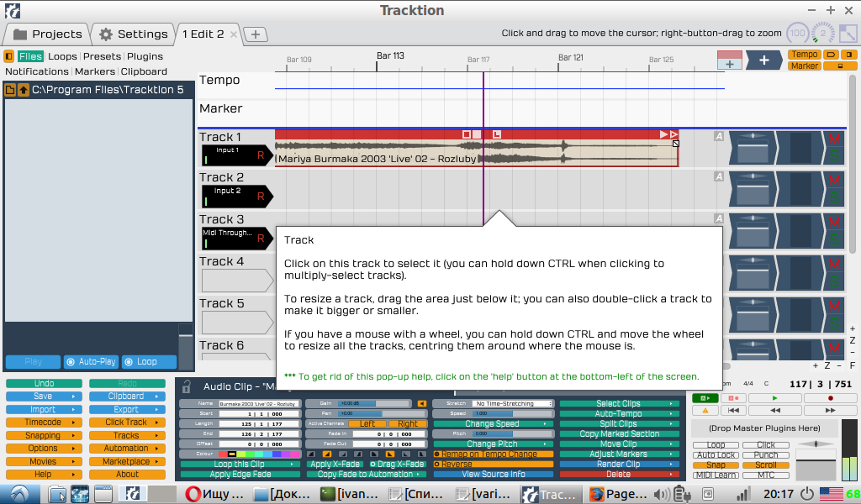Image resolution: width=861 pixels, height=504 pixels.
Task: Select the highlighted orange fade-in curve shape
Action: (x=327, y=454)
